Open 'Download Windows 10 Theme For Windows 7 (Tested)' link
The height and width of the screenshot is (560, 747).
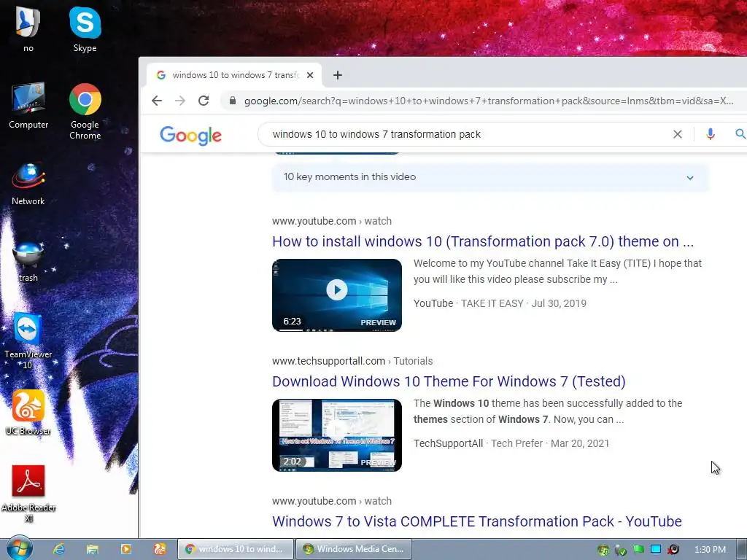(449, 381)
